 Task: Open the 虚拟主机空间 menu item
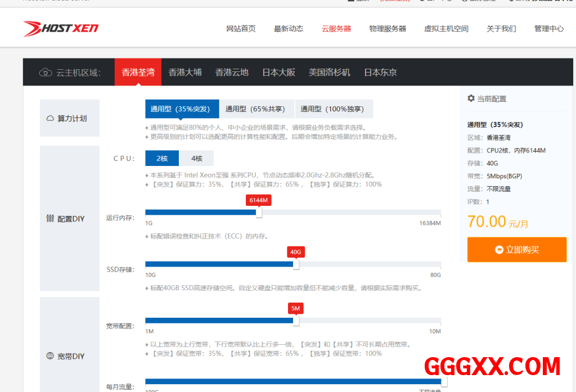click(446, 29)
